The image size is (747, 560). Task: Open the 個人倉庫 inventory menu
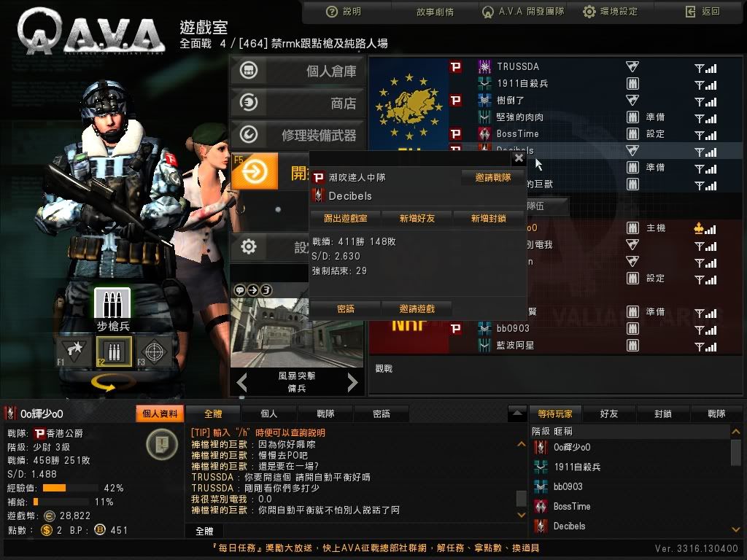tap(298, 71)
